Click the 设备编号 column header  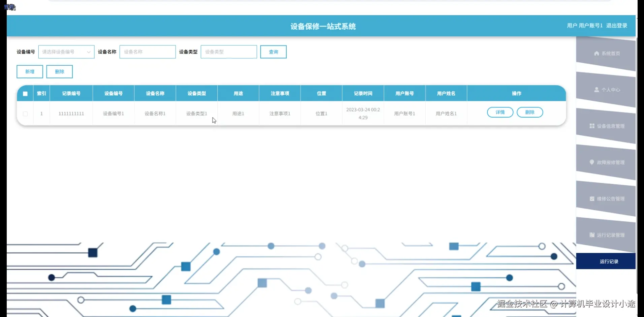pos(114,93)
